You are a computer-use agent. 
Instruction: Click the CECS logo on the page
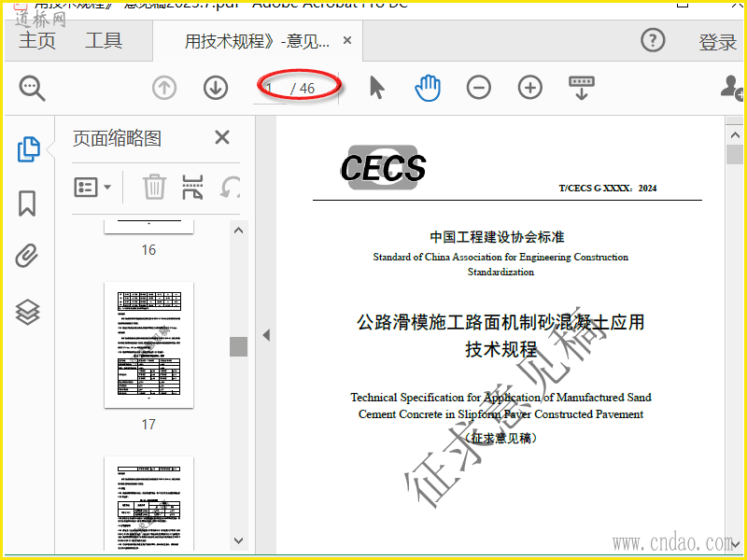pyautogui.click(x=384, y=168)
